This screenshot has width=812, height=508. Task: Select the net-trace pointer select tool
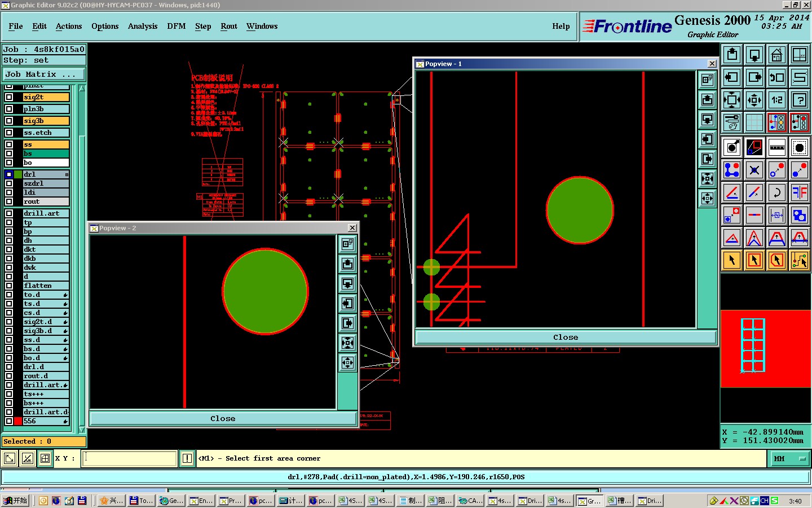(800, 260)
